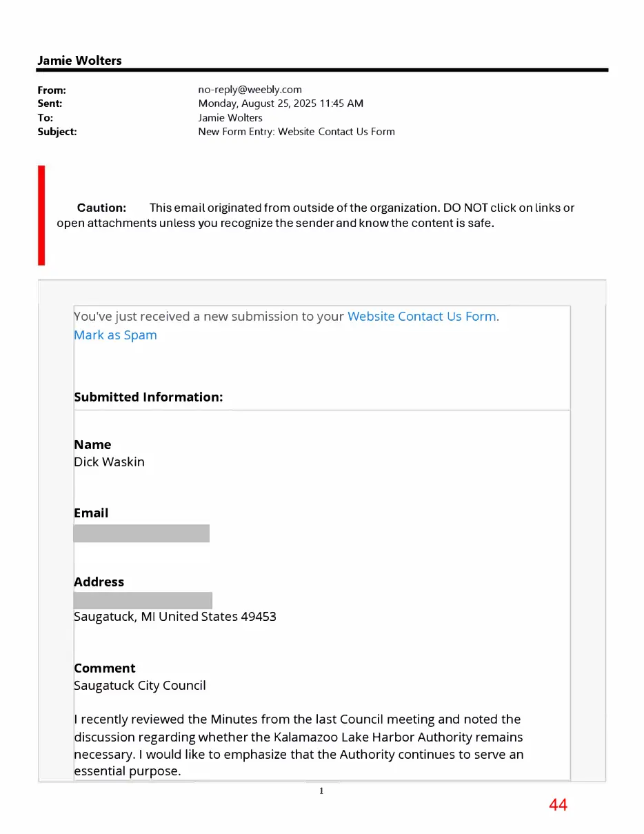Click the red caution bar
This screenshot has height=834, width=644.
(x=41, y=215)
